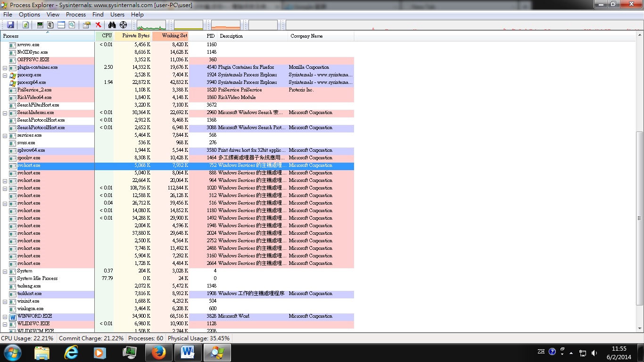Open System Information from the toolbar
644x362 pixels.
tap(40, 25)
